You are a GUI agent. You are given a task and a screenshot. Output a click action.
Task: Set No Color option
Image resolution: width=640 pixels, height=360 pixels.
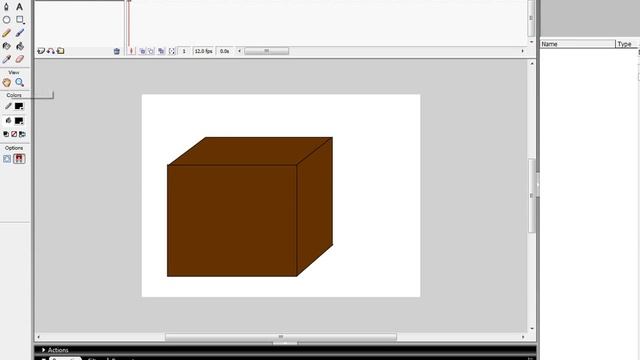(14, 134)
